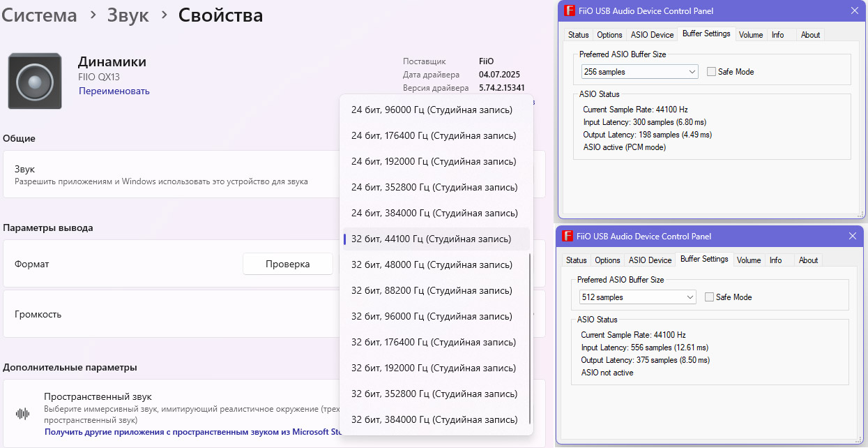Click FiiO logo icon in bottom Control Panel
This screenshot has height=448, width=868.
tap(567, 237)
